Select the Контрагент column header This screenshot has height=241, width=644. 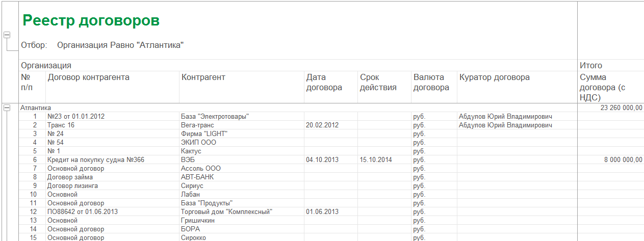203,77
